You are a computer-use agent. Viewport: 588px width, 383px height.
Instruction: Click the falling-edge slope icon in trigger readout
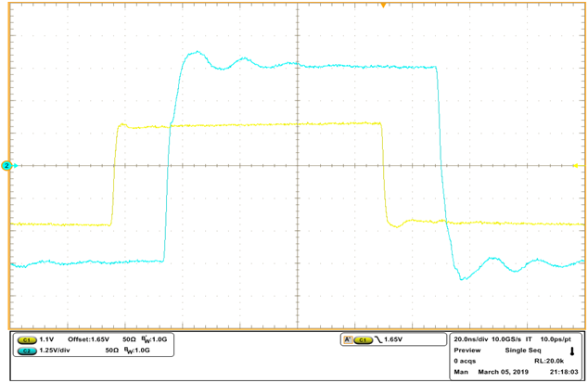(x=378, y=339)
